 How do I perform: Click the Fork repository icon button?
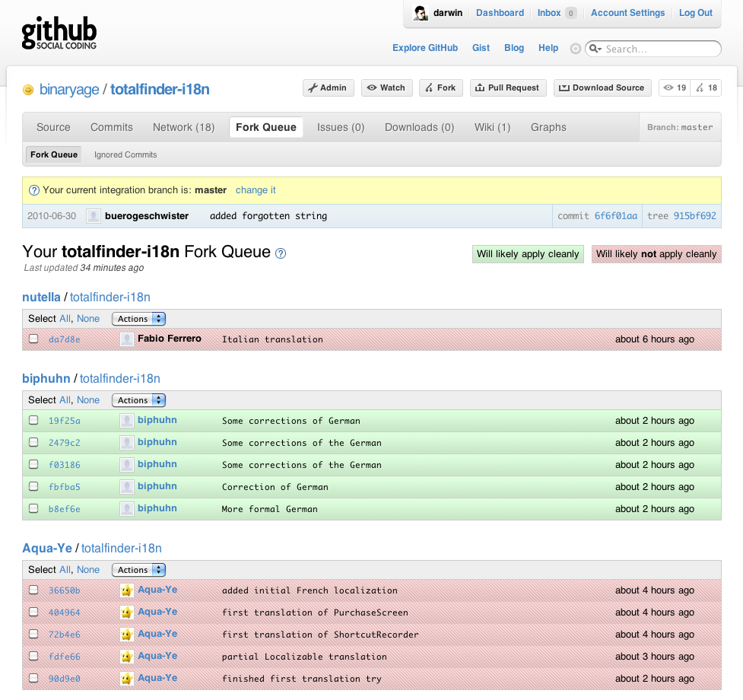428,87
